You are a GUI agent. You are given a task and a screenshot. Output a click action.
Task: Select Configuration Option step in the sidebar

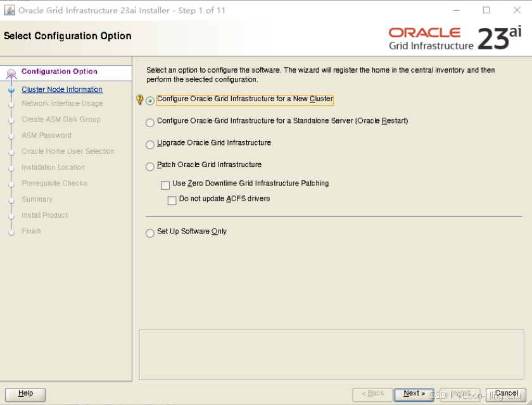59,72
